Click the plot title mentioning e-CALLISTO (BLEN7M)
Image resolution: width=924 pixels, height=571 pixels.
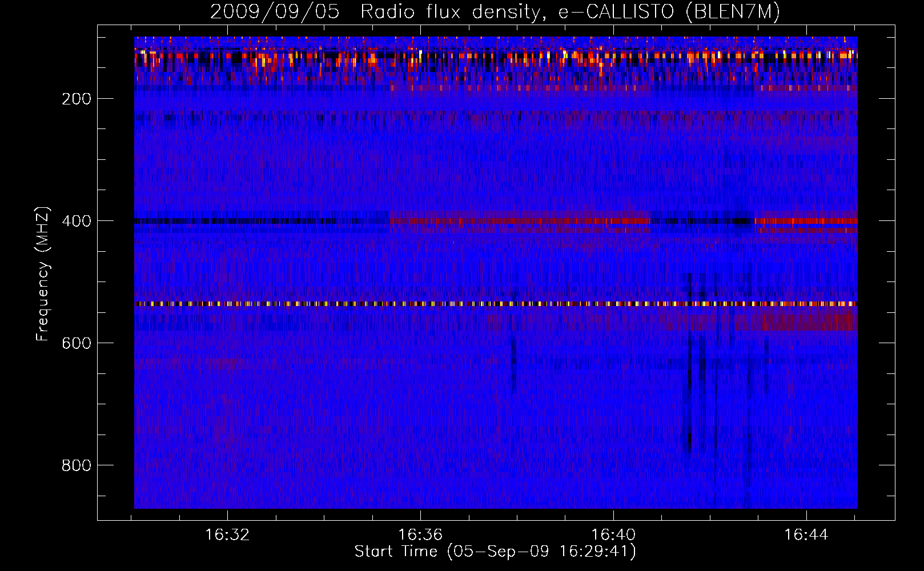495,12
